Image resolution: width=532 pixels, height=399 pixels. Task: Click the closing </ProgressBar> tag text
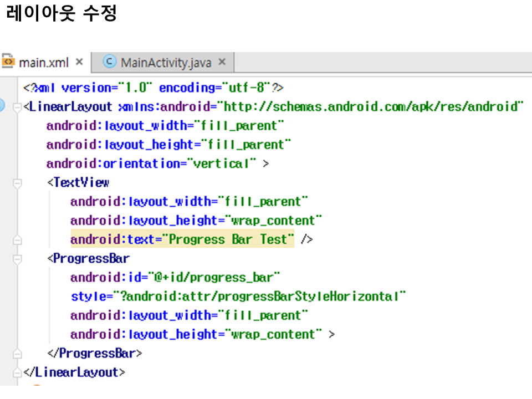95,353
